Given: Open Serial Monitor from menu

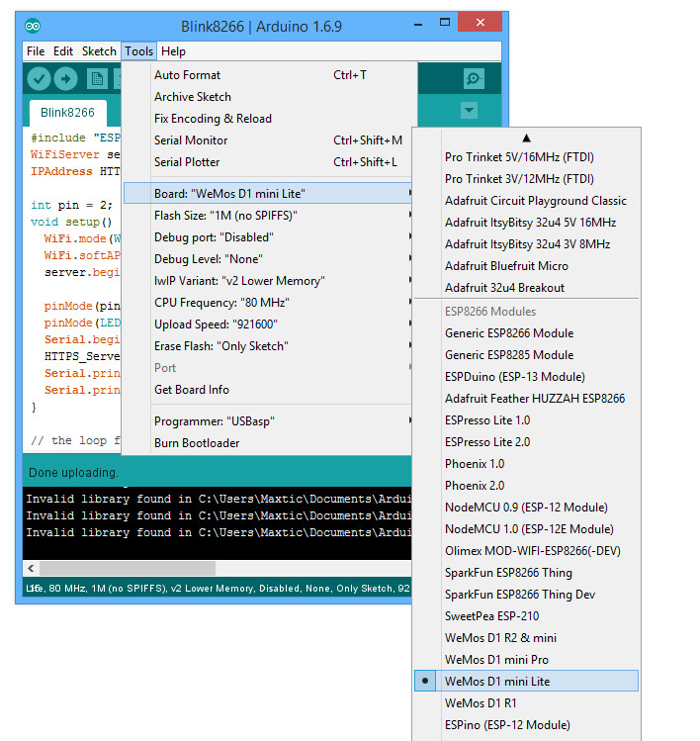Looking at the screenshot, I should tap(267, 140).
